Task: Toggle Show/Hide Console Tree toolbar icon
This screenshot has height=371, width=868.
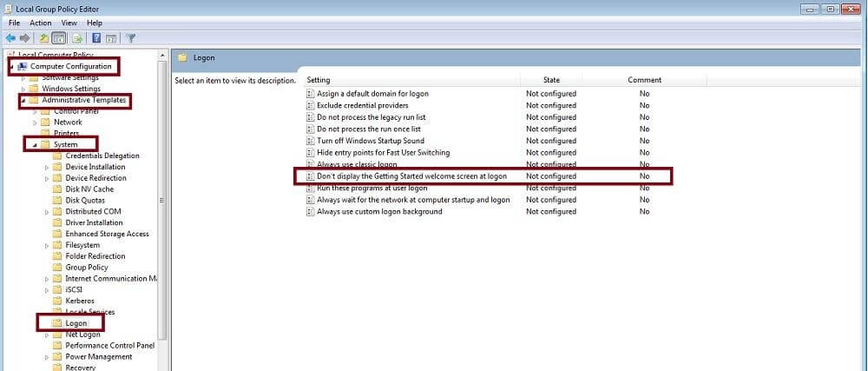Action: coord(59,38)
